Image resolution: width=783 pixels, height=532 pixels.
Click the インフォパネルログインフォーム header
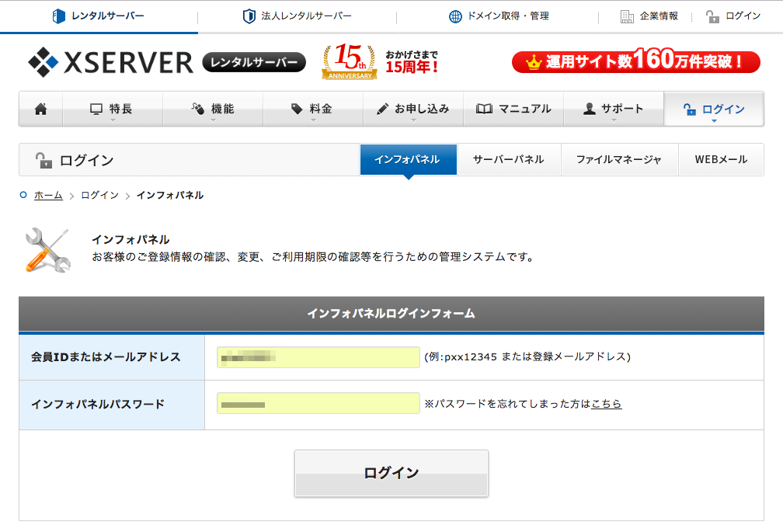[391, 314]
